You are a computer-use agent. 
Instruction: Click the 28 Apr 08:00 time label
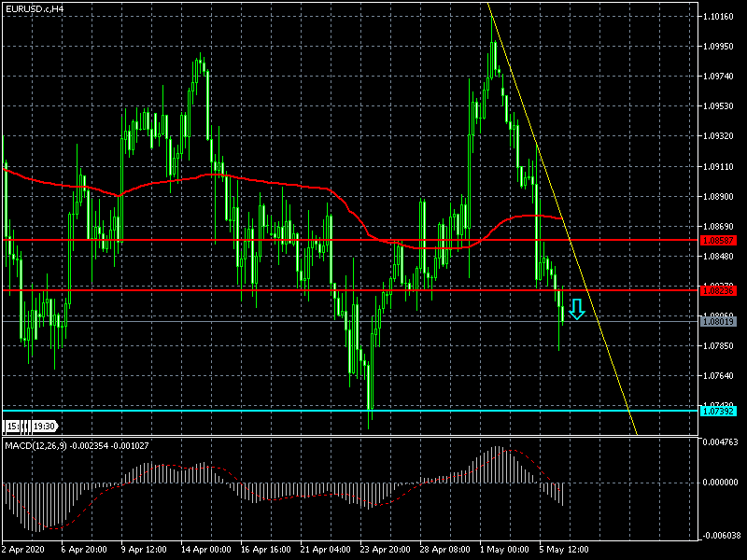444,549
